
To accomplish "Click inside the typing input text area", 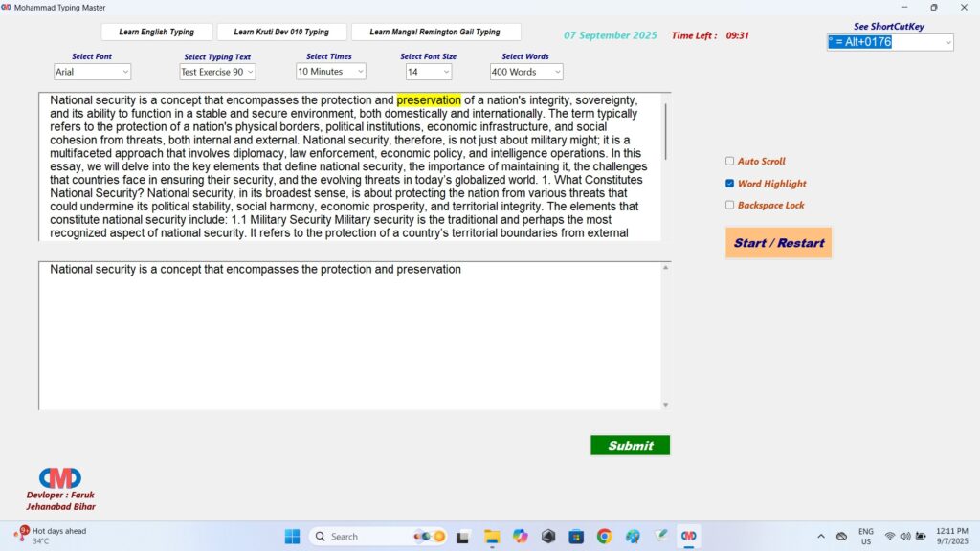I will coord(349,335).
